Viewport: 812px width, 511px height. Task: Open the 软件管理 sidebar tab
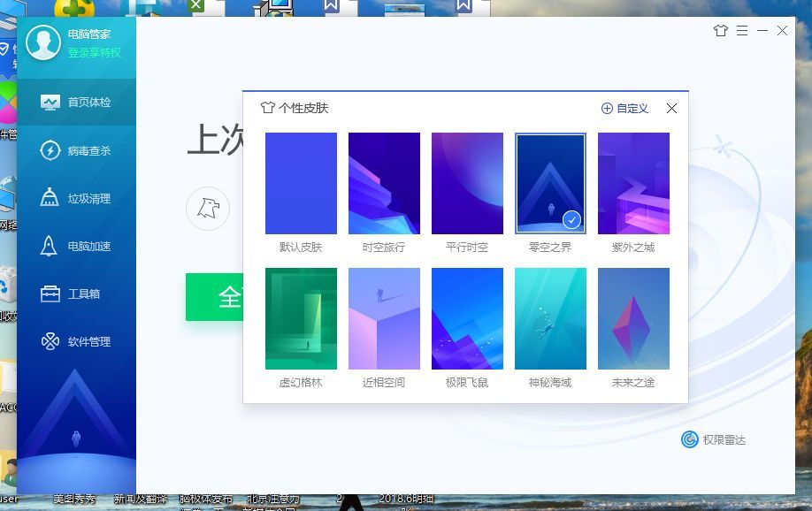click(77, 341)
